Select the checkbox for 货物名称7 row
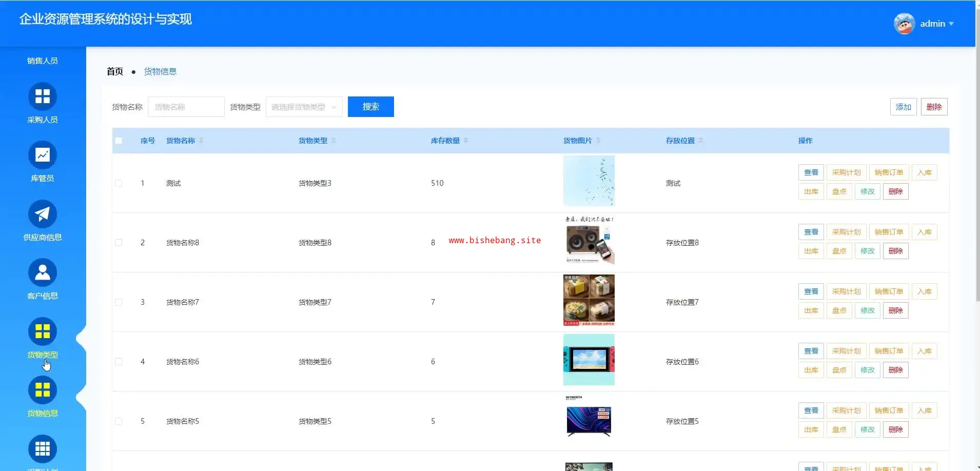The height and width of the screenshot is (471, 980). pyautogui.click(x=119, y=302)
